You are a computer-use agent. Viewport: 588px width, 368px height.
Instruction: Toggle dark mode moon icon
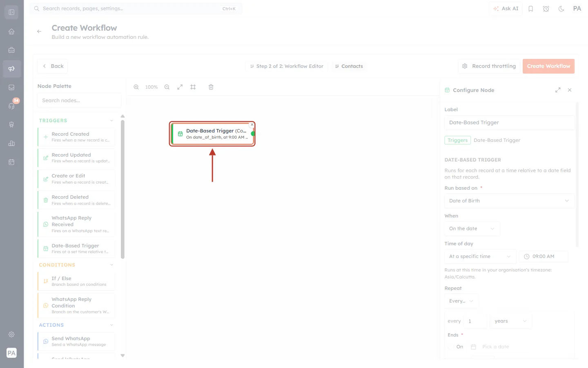[561, 9]
